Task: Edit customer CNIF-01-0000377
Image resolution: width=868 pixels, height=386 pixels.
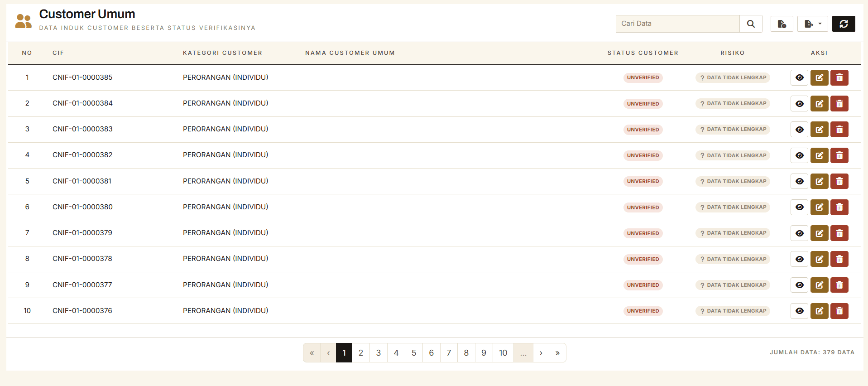Action: [x=820, y=285]
